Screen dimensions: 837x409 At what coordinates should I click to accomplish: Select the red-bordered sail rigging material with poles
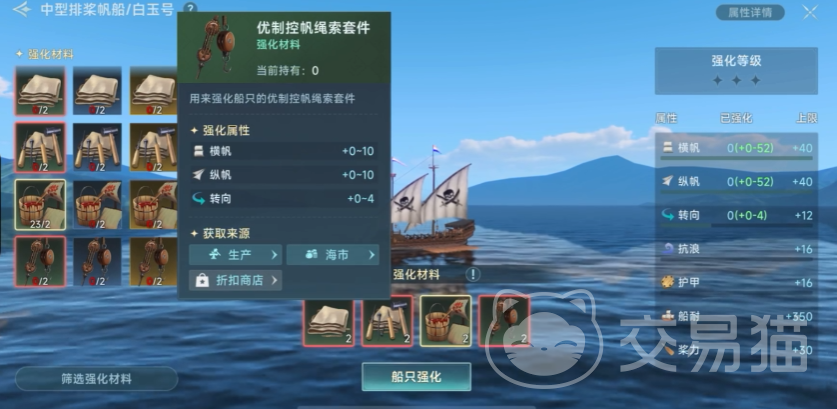click(40, 148)
